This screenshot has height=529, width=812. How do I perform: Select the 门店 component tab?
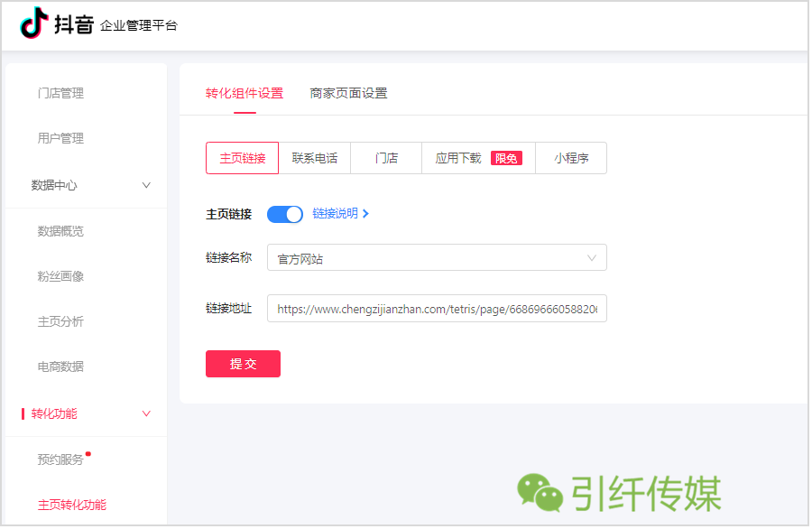(x=387, y=159)
